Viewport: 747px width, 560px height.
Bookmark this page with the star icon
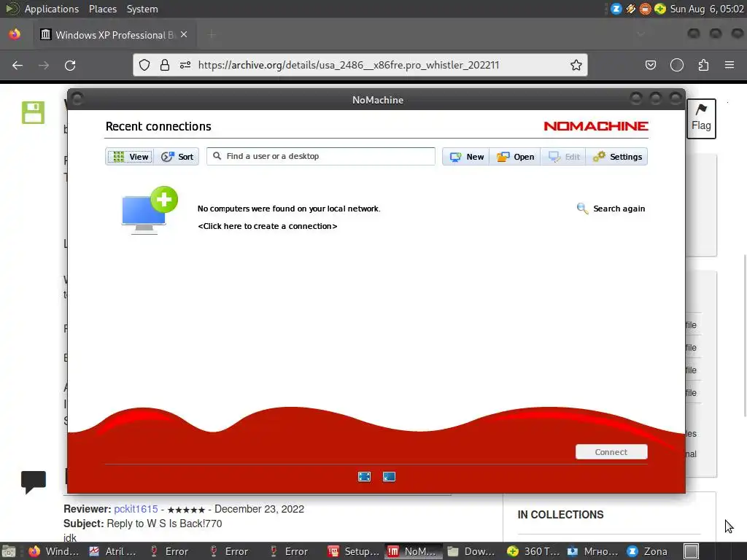576,65
